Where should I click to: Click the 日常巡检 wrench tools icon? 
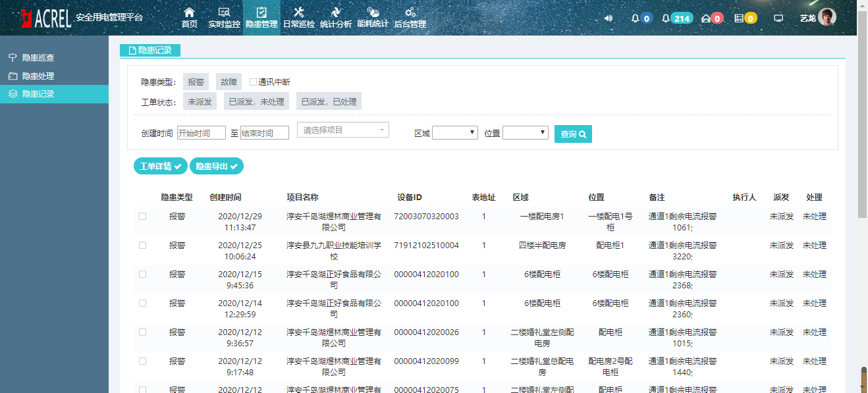click(x=298, y=12)
